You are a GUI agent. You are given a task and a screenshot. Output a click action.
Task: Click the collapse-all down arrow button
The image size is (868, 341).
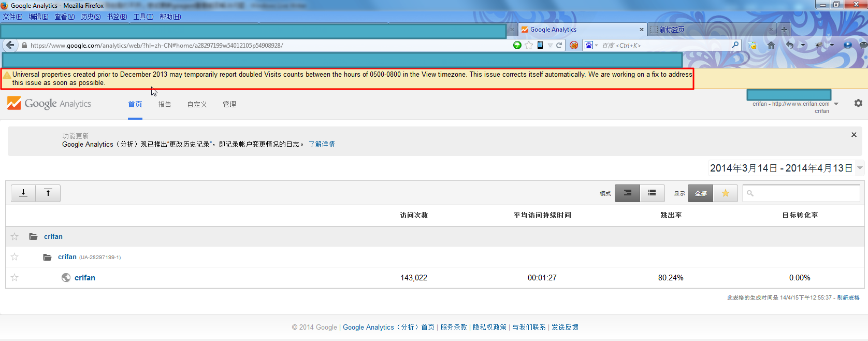[x=23, y=193]
